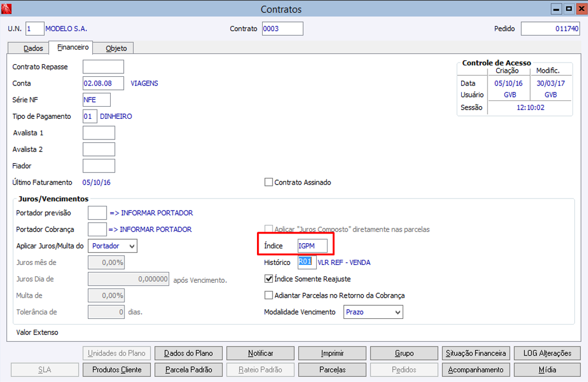Open Produtos Cliente
The width and height of the screenshot is (588, 382).
click(116, 369)
